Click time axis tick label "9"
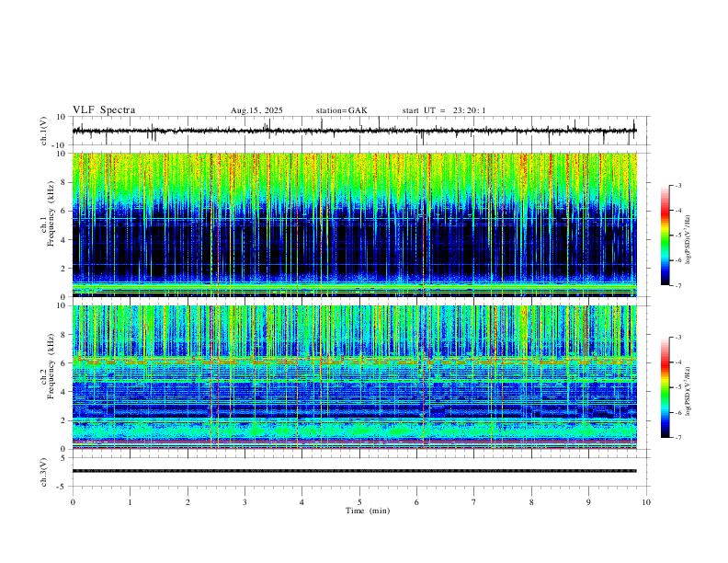The image size is (728, 563). coord(588,502)
